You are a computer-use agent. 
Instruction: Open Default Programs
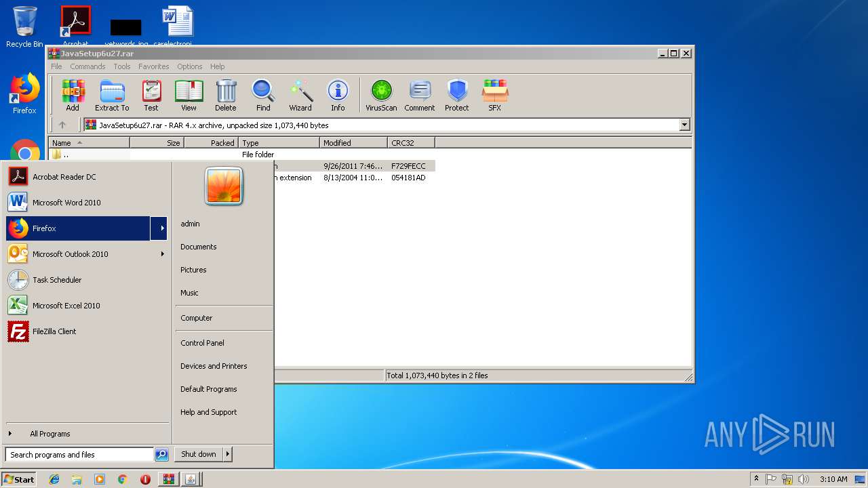(x=208, y=389)
